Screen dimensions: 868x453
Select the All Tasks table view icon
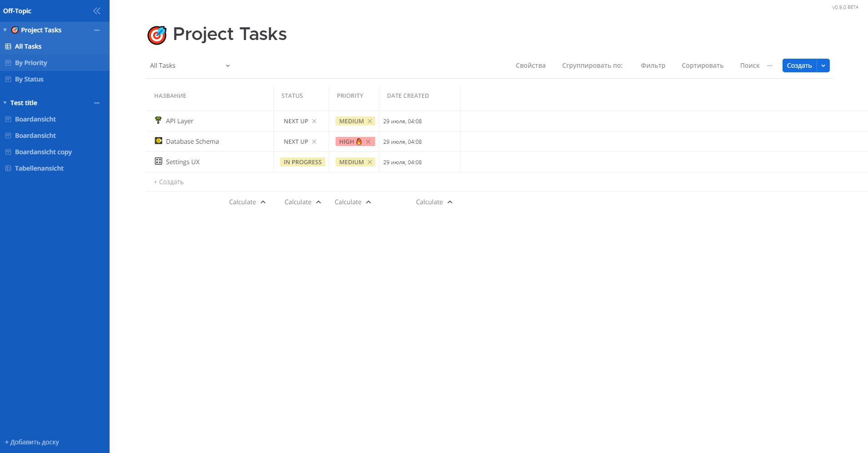[7, 46]
